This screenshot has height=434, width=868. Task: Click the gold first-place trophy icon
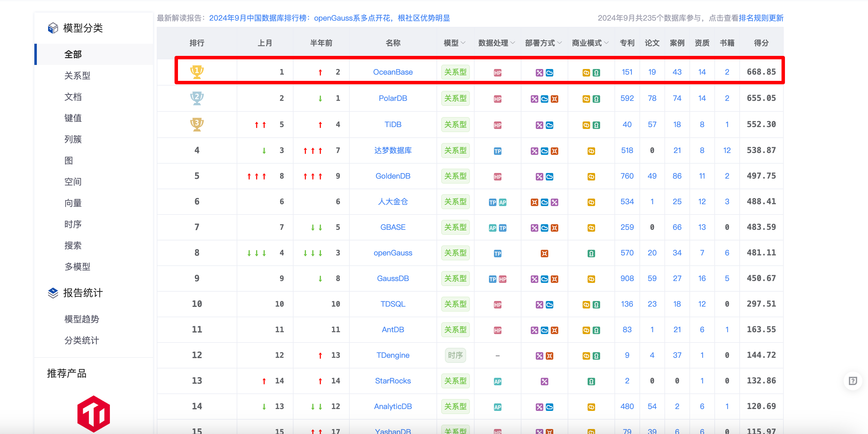click(x=197, y=72)
